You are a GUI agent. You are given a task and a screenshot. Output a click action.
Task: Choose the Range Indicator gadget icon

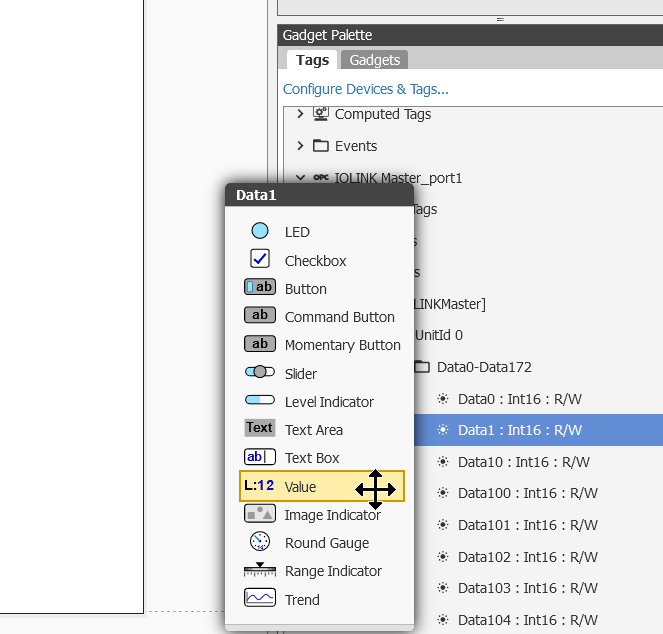260,570
